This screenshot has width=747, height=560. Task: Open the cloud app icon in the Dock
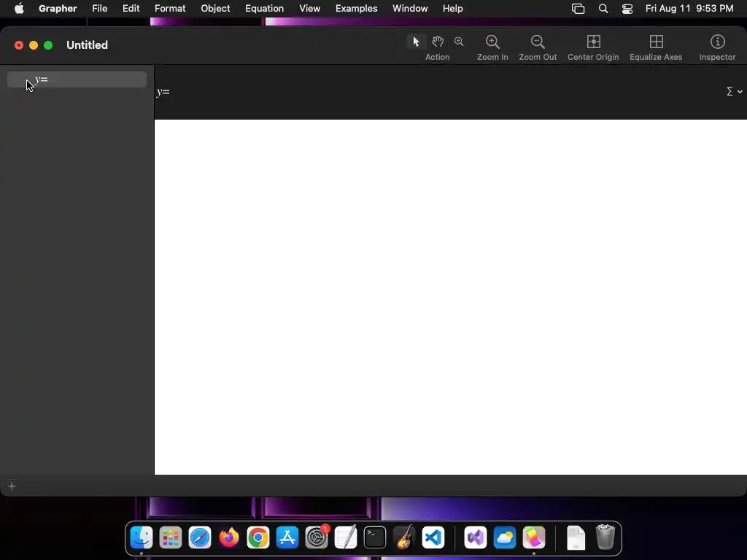505,537
